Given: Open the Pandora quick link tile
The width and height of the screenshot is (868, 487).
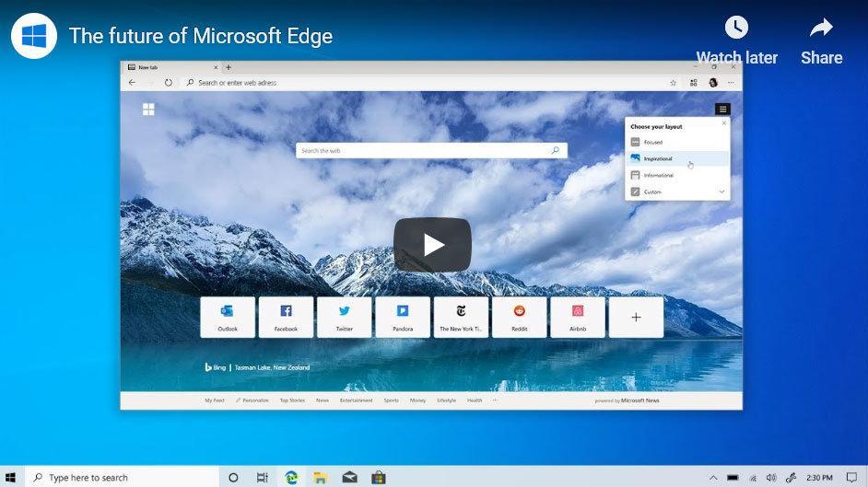Looking at the screenshot, I should click(x=403, y=318).
